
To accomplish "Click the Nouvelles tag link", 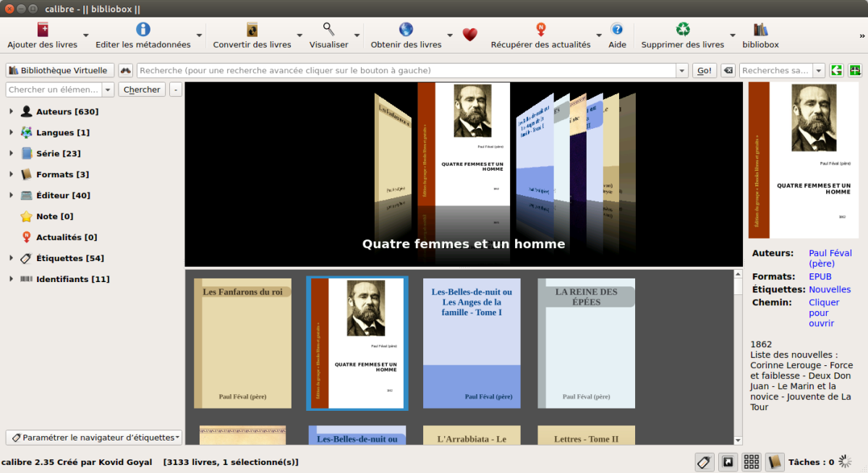I will [830, 289].
